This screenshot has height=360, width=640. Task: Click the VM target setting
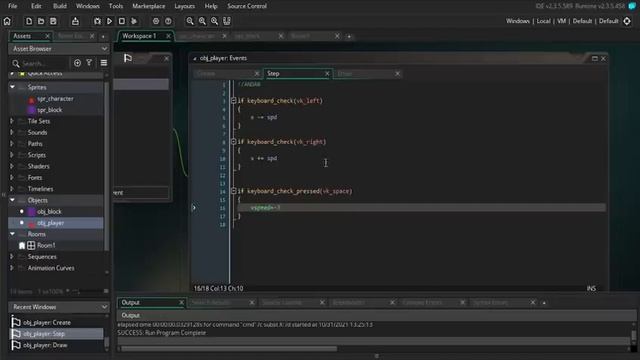pyautogui.click(x=562, y=21)
